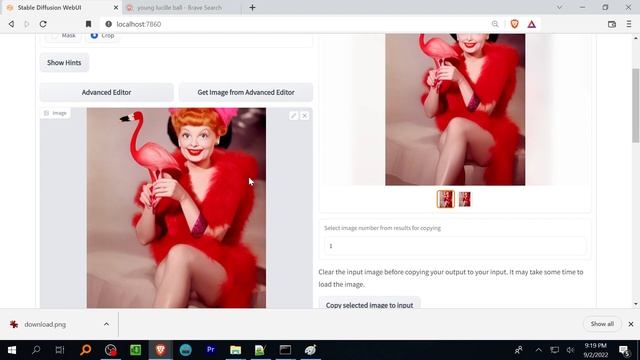Open the terminal window taskbar icon
Screen dimensions: 640x360
tap(285, 350)
